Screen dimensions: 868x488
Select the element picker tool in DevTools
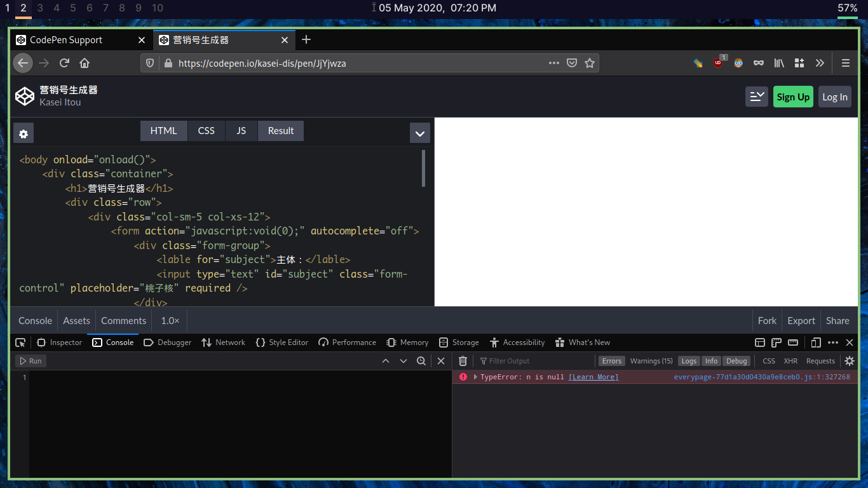tap(20, 342)
